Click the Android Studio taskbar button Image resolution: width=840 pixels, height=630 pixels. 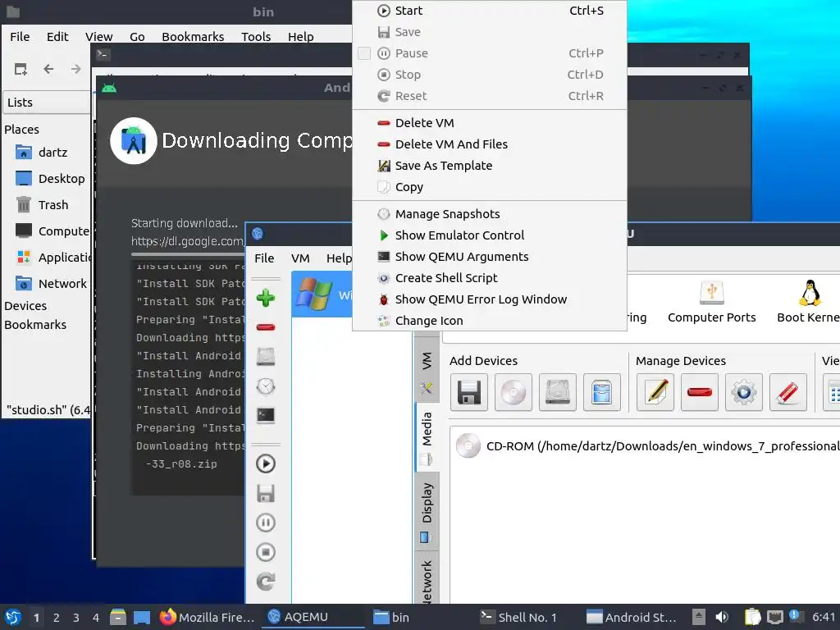click(631, 617)
